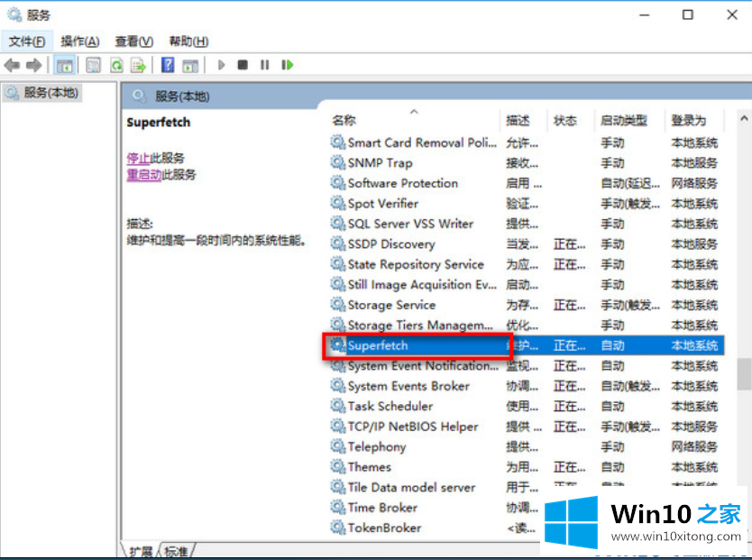Open the 操作(A) menu
This screenshot has width=752, height=560.
click(x=79, y=41)
